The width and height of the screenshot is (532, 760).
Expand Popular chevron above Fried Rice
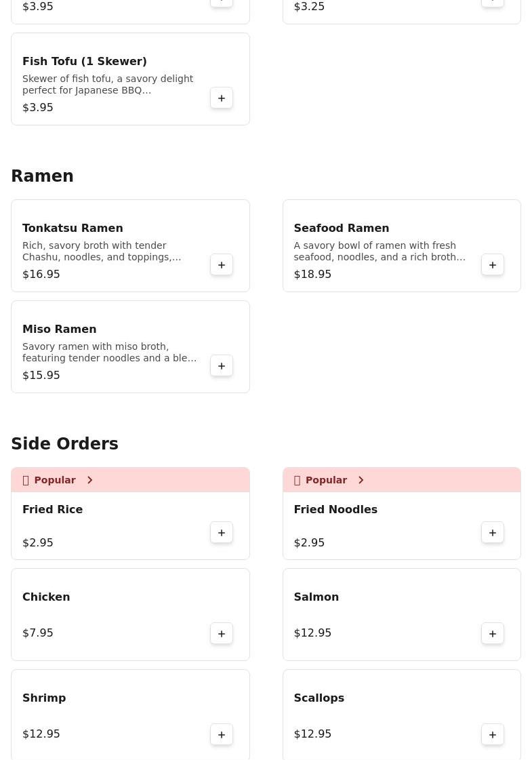89,480
